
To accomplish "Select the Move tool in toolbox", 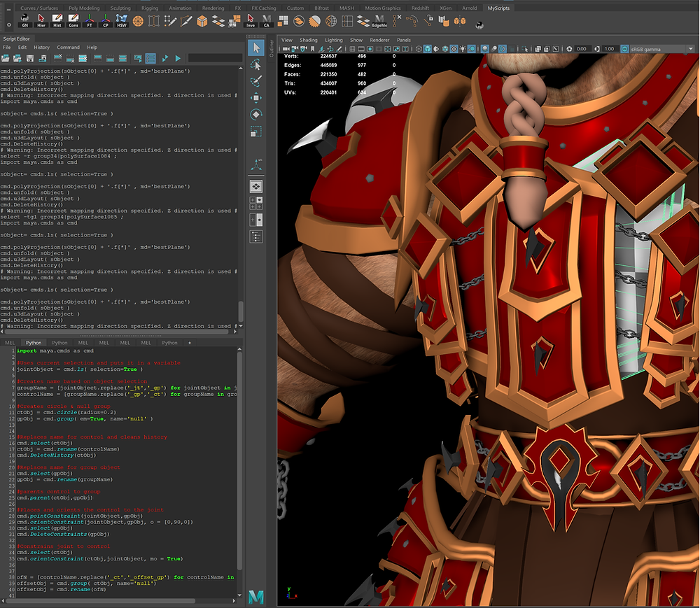I will (x=255, y=98).
